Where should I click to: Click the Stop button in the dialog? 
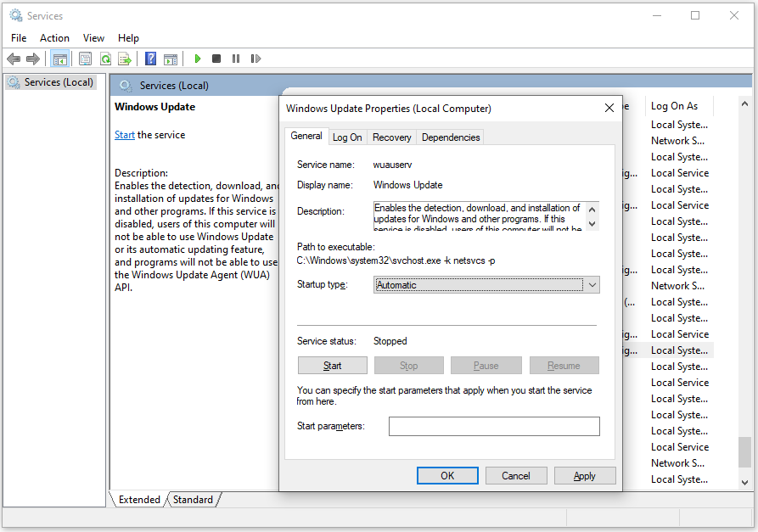pos(409,366)
